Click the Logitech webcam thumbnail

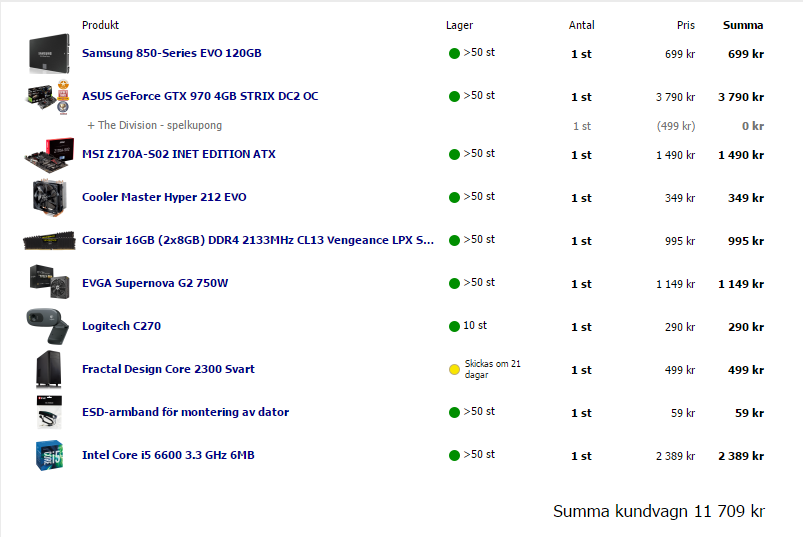[48, 326]
